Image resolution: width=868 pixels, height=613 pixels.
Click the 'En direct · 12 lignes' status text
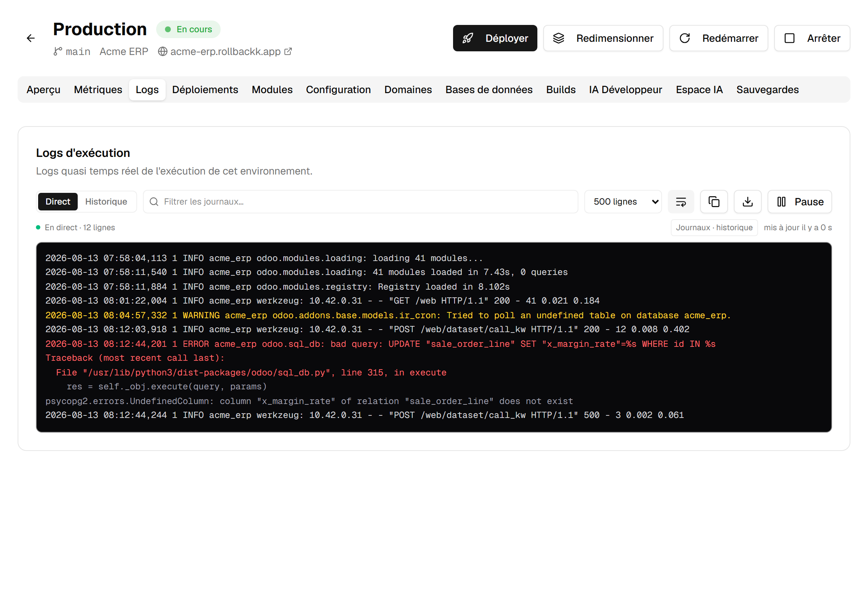80,228
